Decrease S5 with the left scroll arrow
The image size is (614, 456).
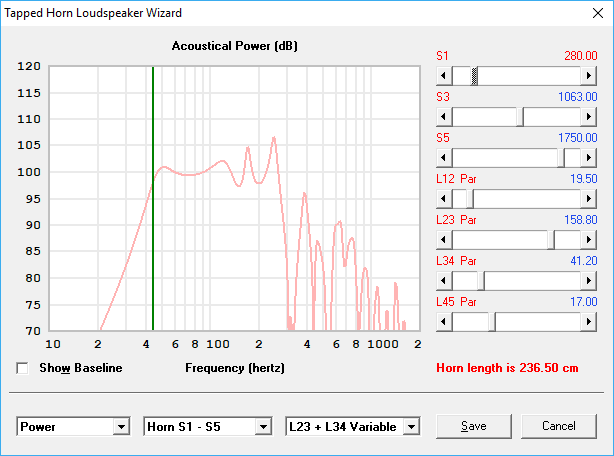[444, 158]
